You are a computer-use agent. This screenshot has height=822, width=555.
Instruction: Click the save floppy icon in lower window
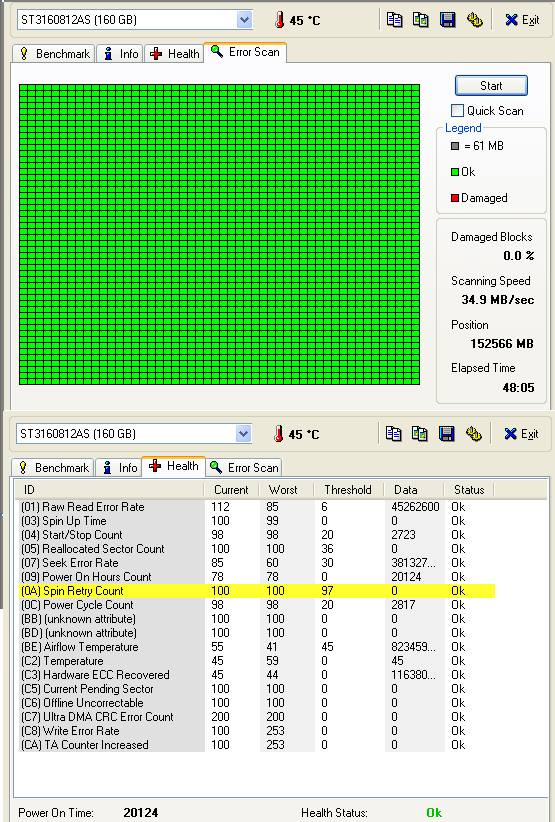447,434
